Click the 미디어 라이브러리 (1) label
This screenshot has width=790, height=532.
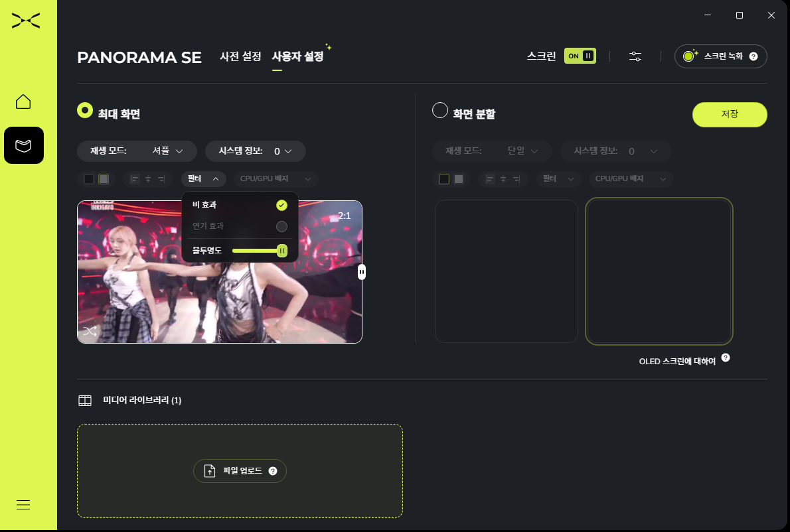tap(142, 401)
